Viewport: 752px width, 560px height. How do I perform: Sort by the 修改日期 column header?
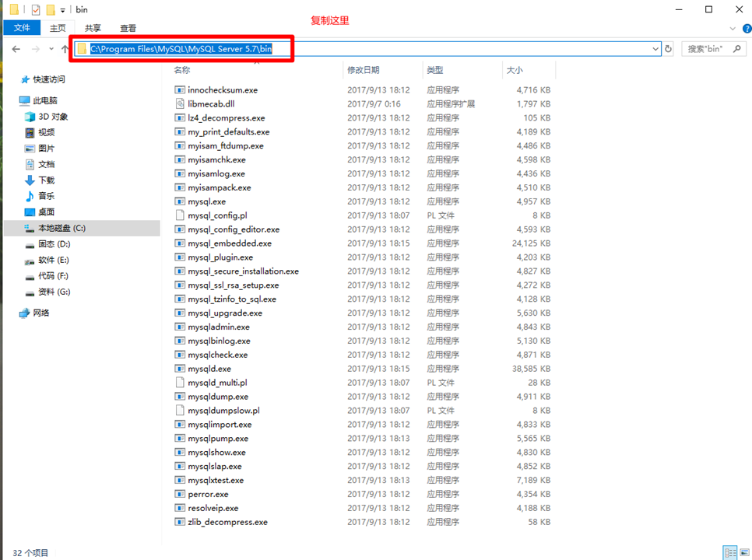click(363, 70)
